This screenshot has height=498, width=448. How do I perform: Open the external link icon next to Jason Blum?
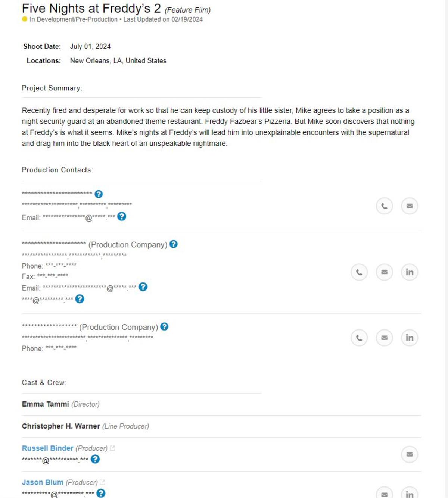click(x=103, y=482)
